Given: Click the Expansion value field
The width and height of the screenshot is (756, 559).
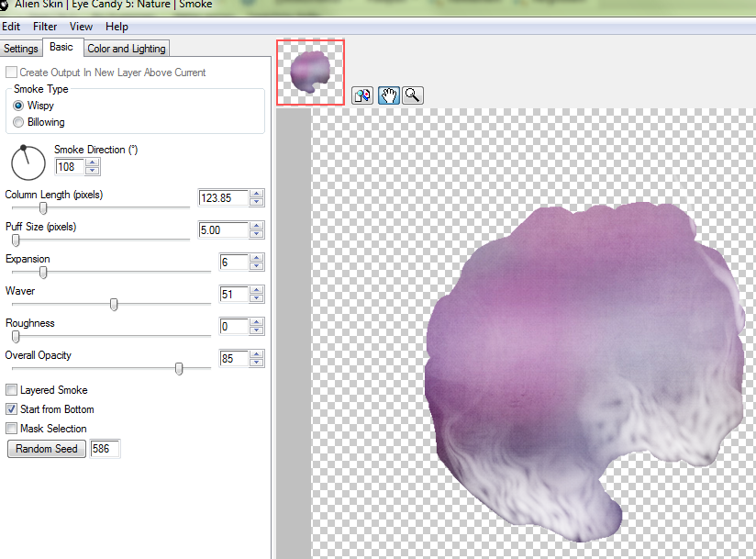Looking at the screenshot, I should [x=234, y=262].
